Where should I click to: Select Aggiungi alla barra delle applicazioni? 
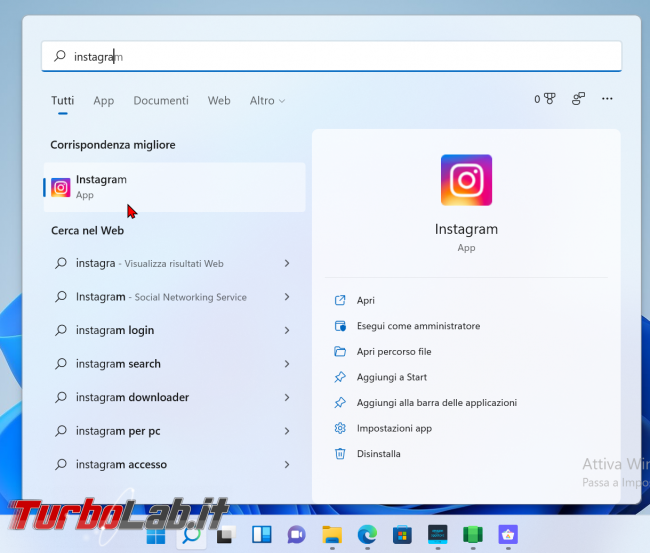point(437,403)
